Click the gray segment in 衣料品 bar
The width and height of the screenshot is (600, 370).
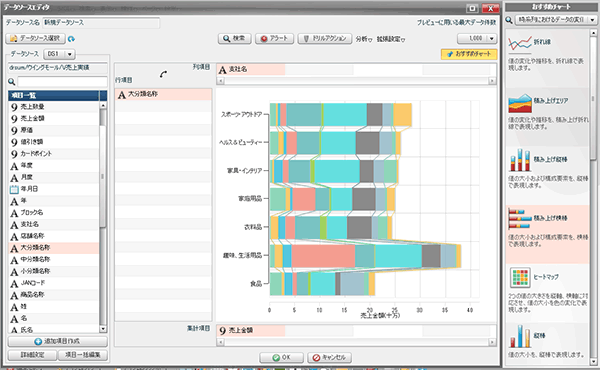pyautogui.click(x=359, y=228)
